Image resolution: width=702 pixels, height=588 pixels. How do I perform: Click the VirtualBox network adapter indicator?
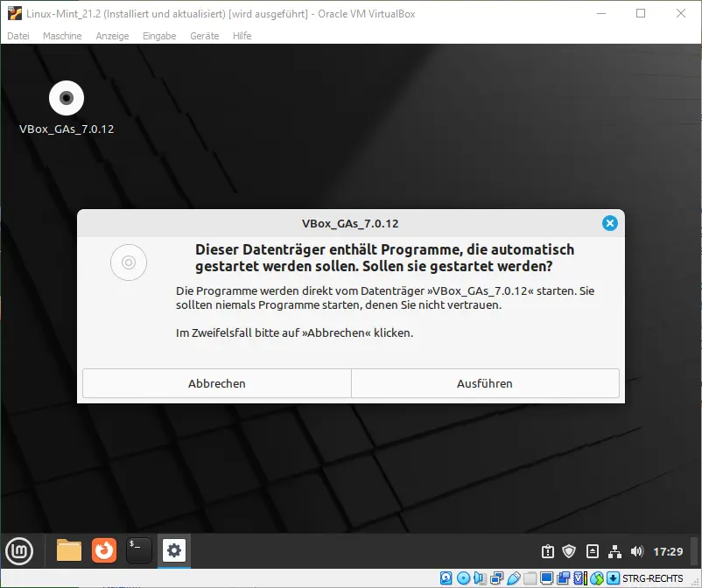pos(496,578)
